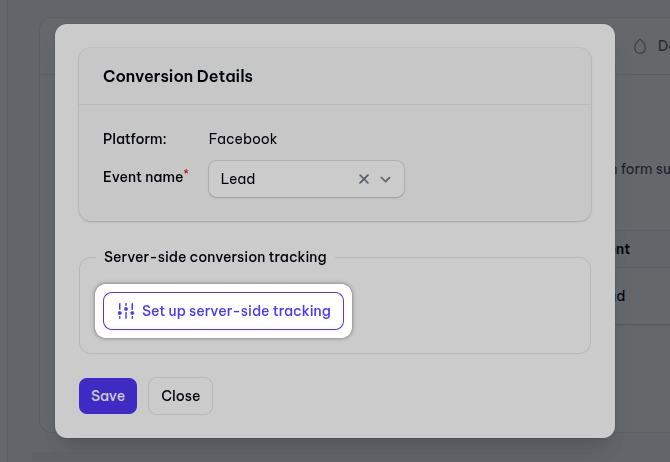The image size is (670, 462).
Task: Click the Facebook platform text
Action: 243,139
